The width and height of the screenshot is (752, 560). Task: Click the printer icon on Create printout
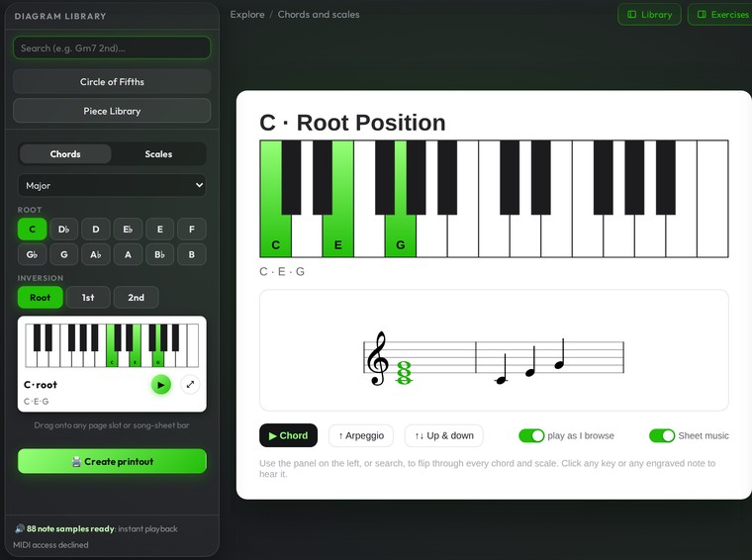(76, 462)
